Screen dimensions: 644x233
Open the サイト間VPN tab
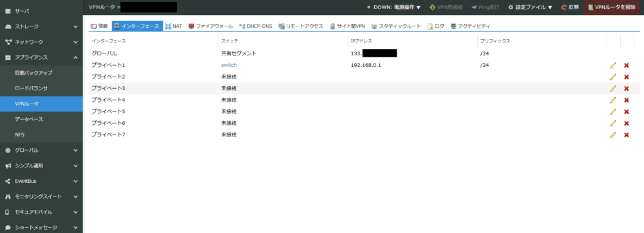[x=348, y=26]
